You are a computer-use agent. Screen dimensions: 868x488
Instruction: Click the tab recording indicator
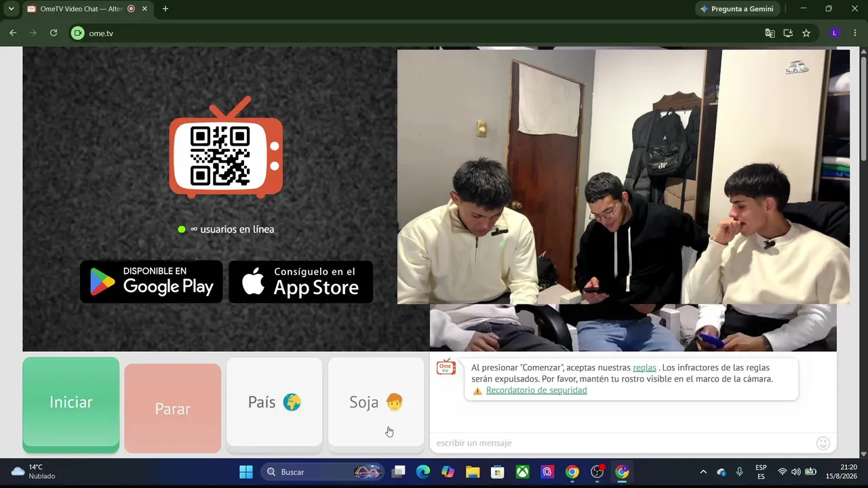tap(131, 9)
